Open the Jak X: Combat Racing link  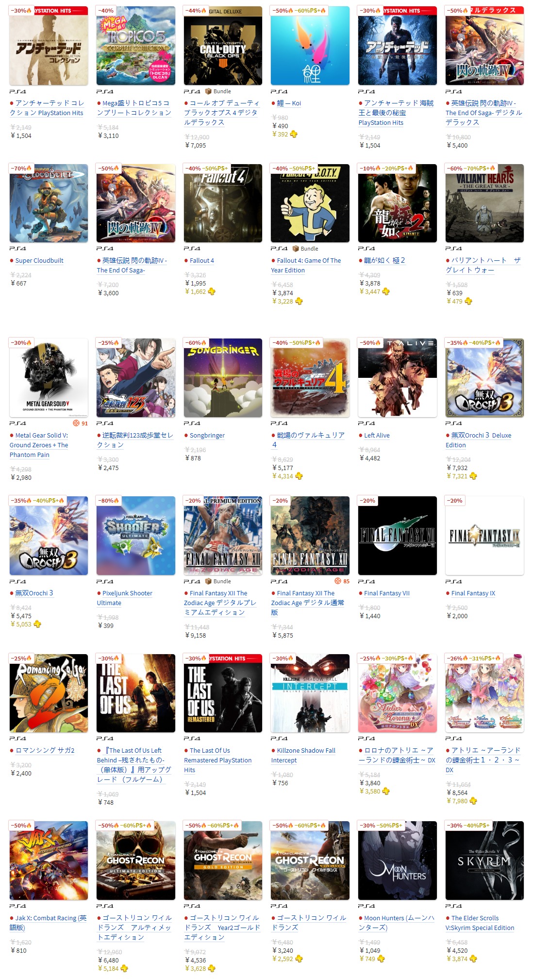tap(48, 923)
